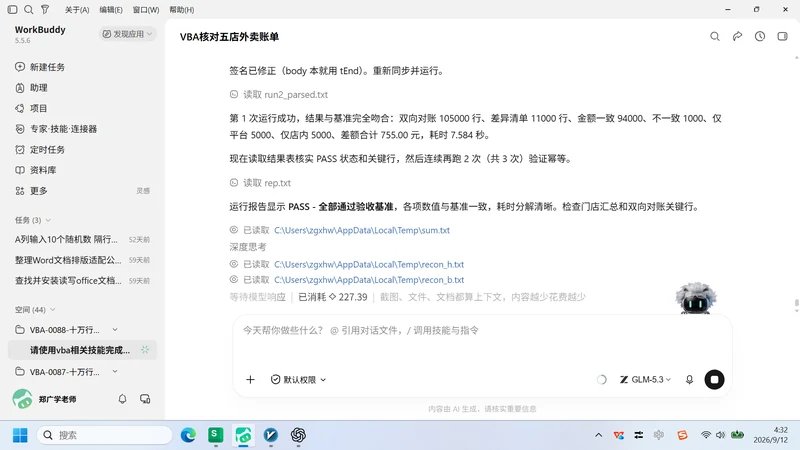Expand the VBA-0087 folder chevron

point(115,372)
